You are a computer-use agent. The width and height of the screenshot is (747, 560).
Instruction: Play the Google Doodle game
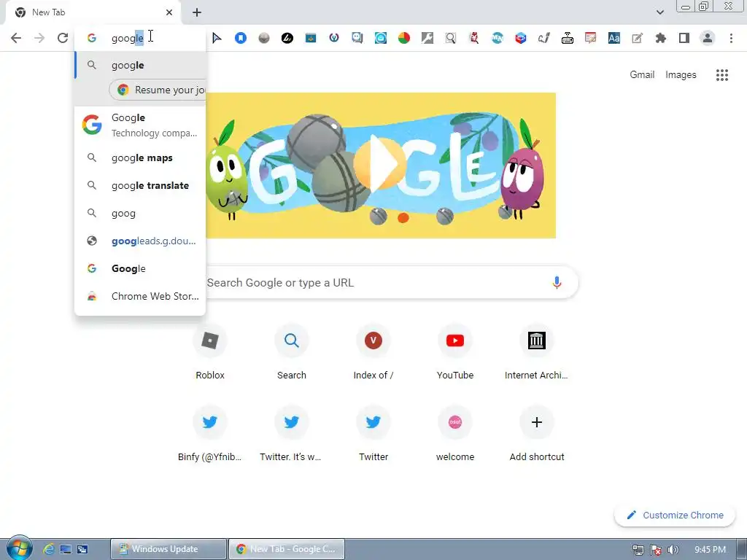(379, 165)
